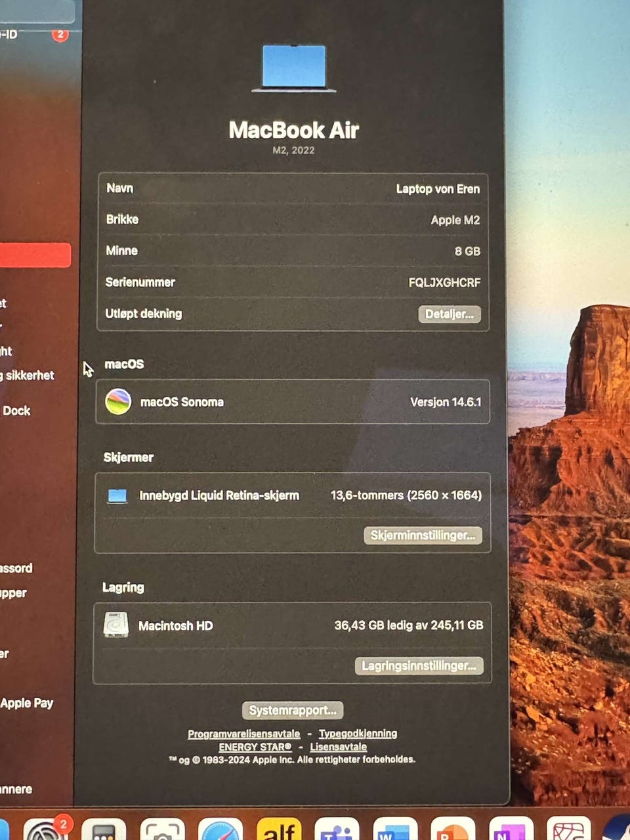Click the M2, 2022 subtitle
The height and width of the screenshot is (840, 630).
(x=294, y=150)
